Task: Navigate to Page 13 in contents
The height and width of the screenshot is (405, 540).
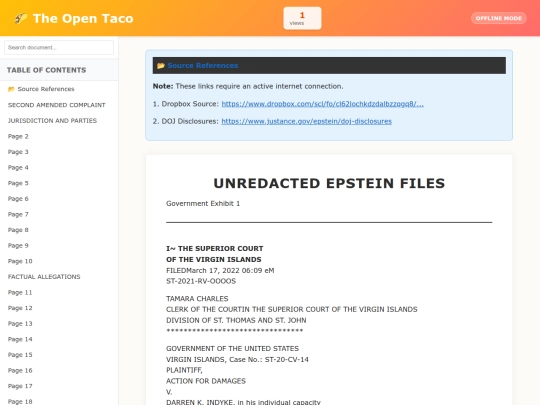Action: 20,324
